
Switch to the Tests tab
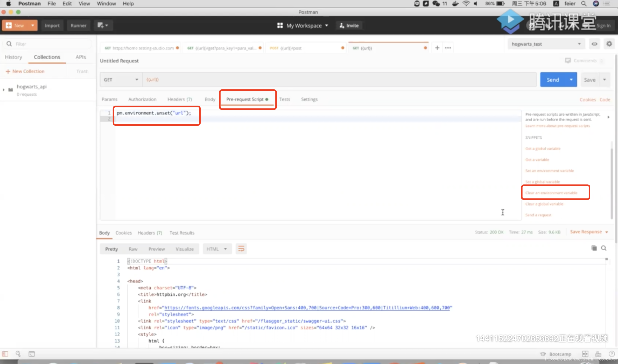284,99
